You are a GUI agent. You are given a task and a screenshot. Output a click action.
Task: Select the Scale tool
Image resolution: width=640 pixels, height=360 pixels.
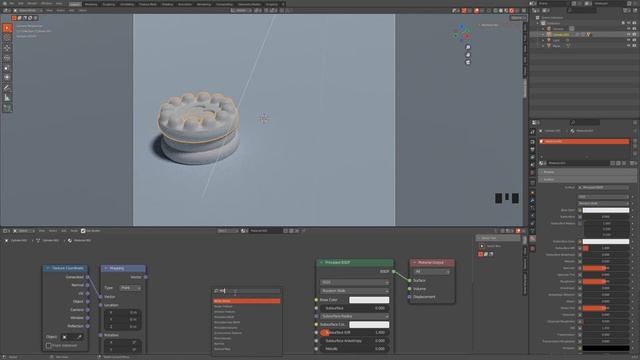7,68
